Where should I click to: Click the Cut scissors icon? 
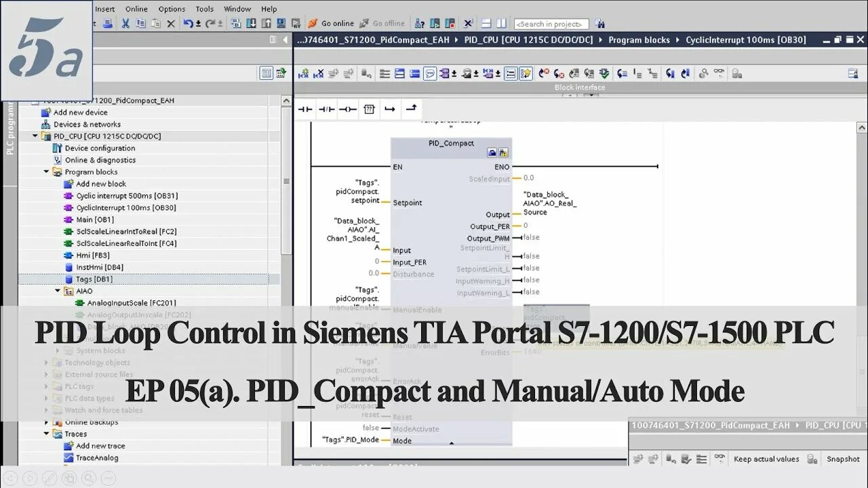tap(125, 23)
